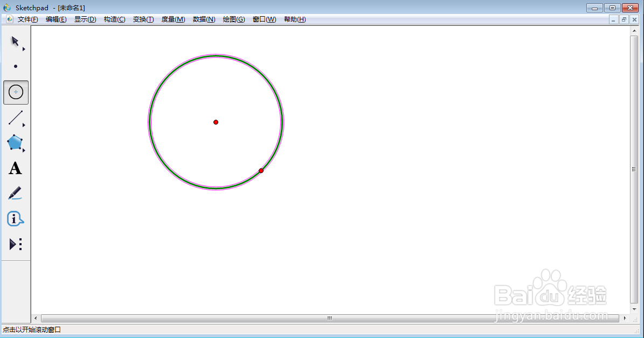Image resolution: width=644 pixels, height=338 pixels.
Task: Select the Straightedge line tool
Action: click(x=16, y=118)
